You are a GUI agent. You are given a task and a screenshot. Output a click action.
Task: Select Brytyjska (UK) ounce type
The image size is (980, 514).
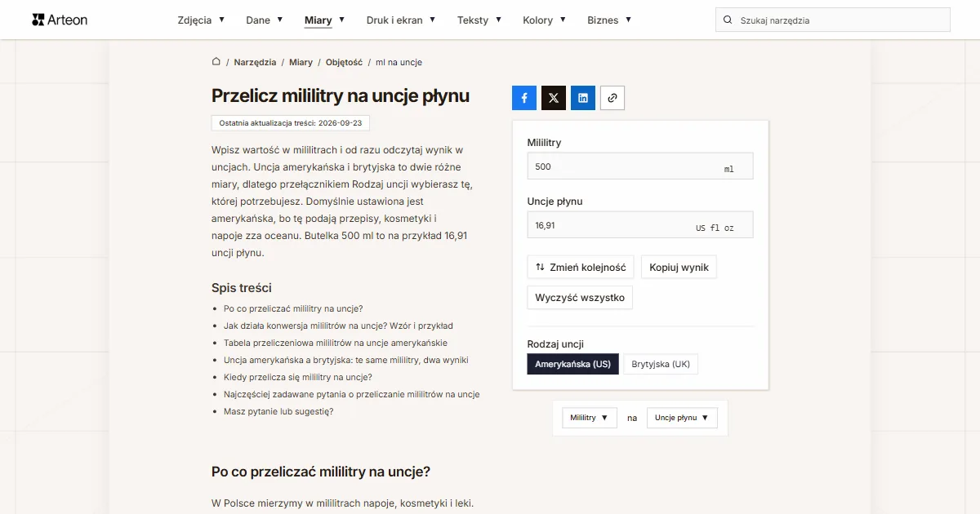click(x=661, y=364)
